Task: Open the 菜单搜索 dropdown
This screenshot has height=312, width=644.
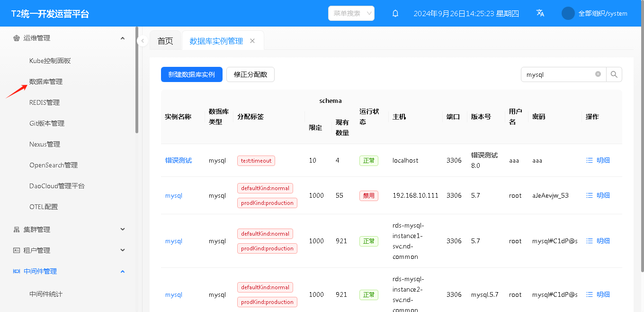Action: 351,13
